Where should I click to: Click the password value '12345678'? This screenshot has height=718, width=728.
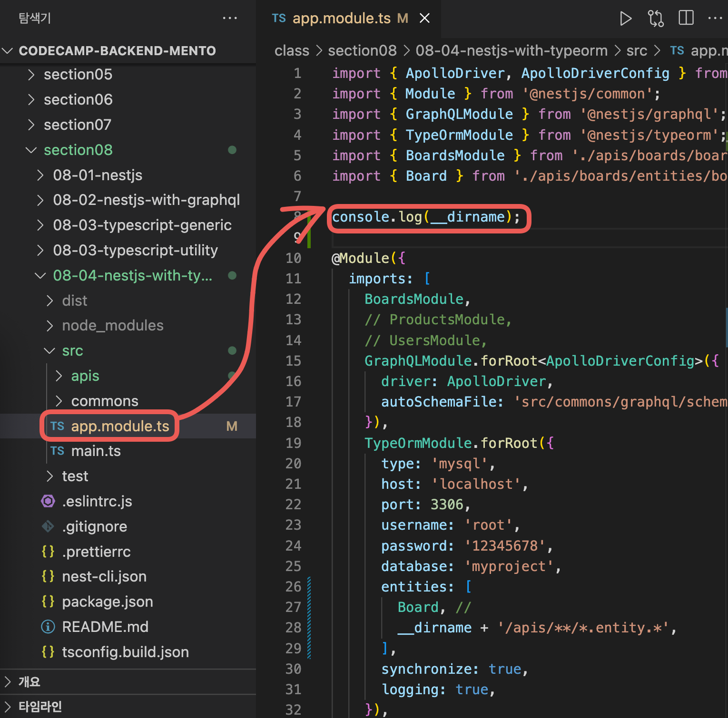[504, 546]
